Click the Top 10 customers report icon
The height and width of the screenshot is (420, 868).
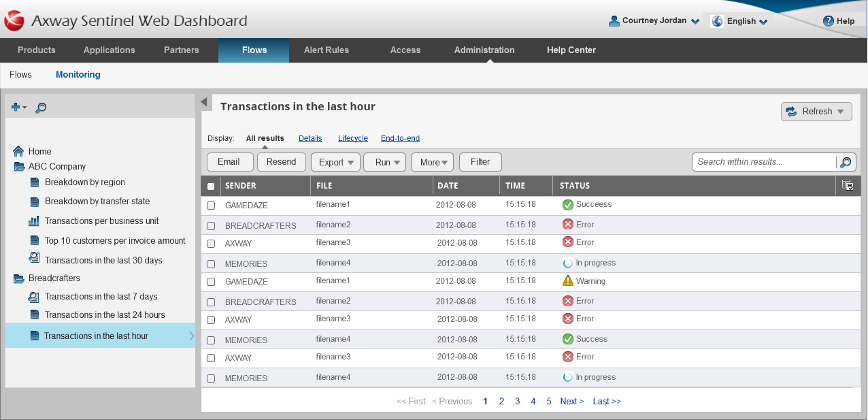pyautogui.click(x=35, y=241)
